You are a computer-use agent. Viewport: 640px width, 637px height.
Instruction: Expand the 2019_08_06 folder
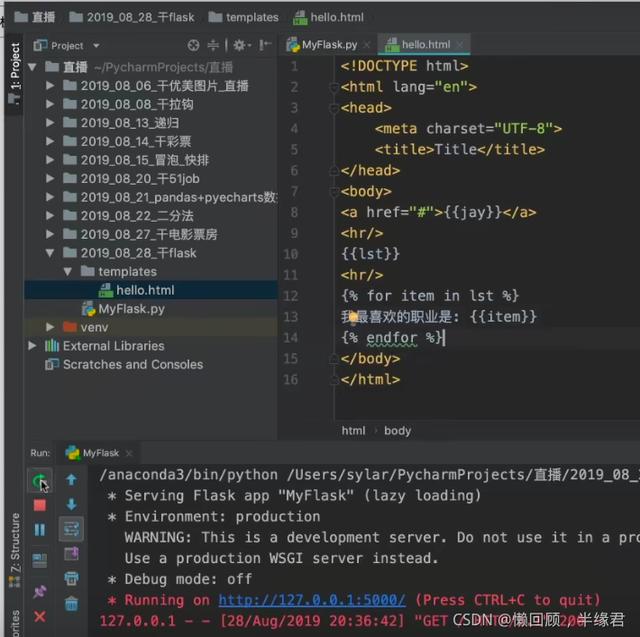[50, 86]
